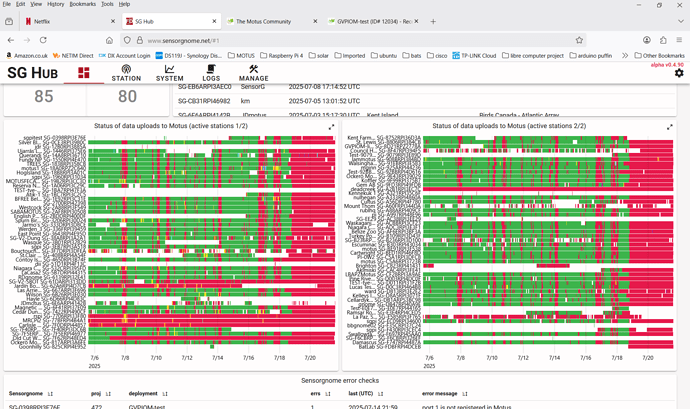Open the settings gear at top right
The width and height of the screenshot is (690, 409).
tap(679, 74)
